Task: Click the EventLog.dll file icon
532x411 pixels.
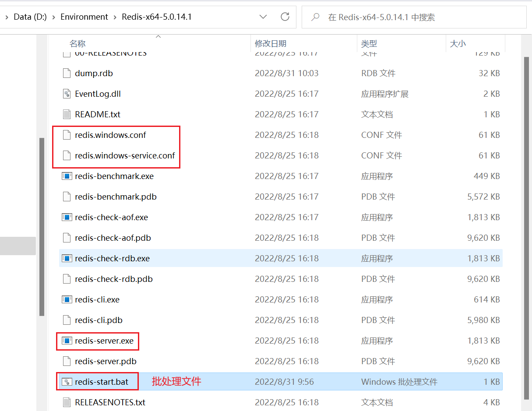Action: coord(67,93)
